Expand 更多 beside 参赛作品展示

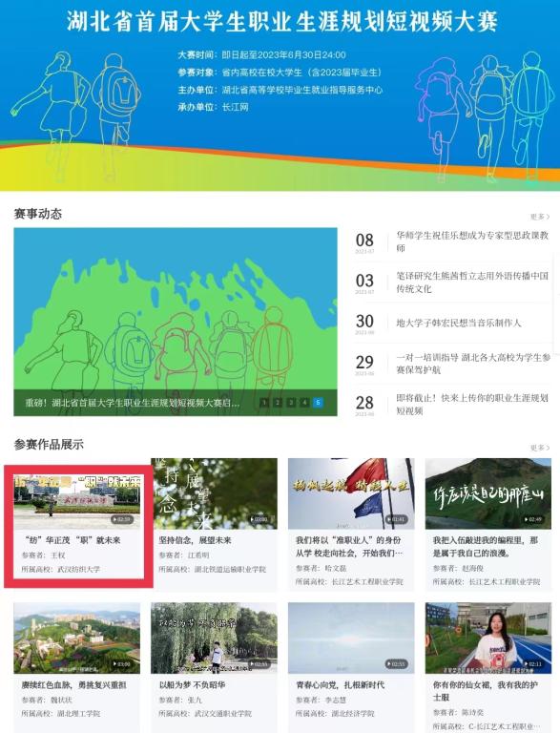pos(540,448)
